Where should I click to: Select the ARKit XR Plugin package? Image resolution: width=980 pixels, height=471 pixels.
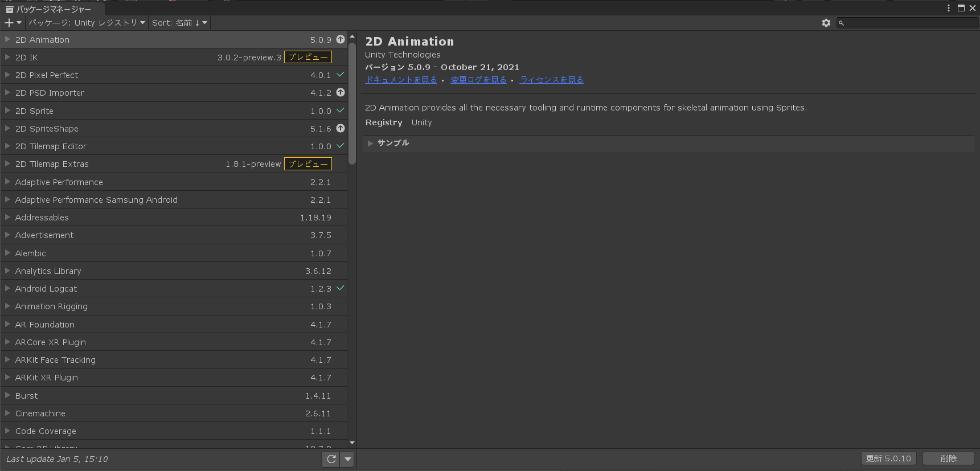(x=174, y=378)
